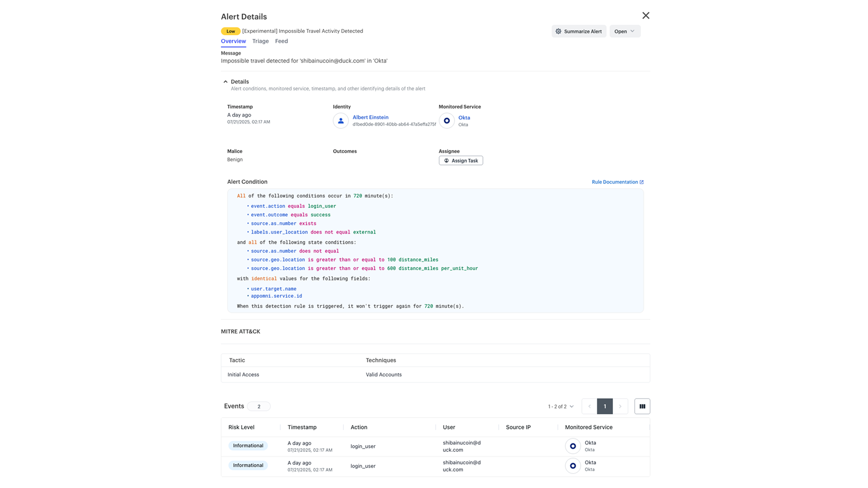Viewport: 868px width, 488px height.
Task: Click Albert Einstein's avatar icon
Action: (340, 121)
